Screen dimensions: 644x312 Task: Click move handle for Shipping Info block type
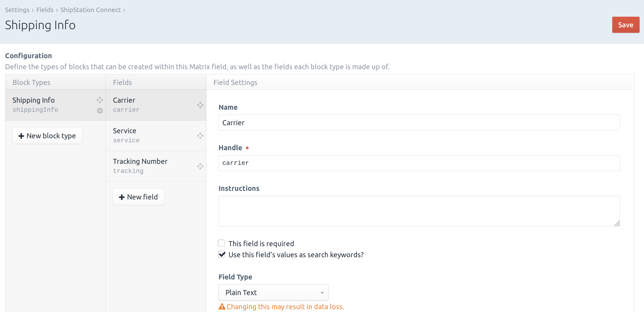(100, 100)
